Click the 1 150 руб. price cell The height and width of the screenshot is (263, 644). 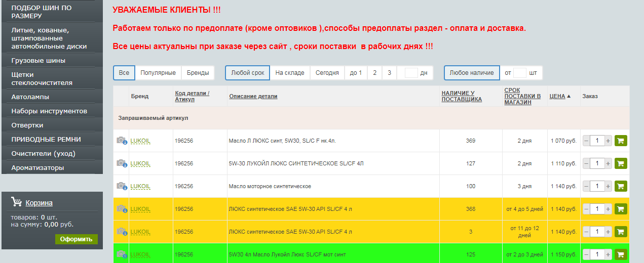pos(563,254)
